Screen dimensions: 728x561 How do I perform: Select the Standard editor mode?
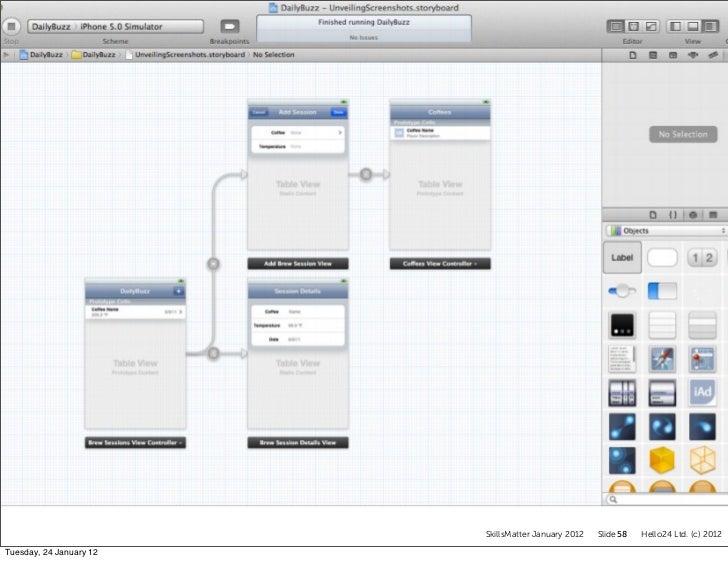tap(616, 26)
